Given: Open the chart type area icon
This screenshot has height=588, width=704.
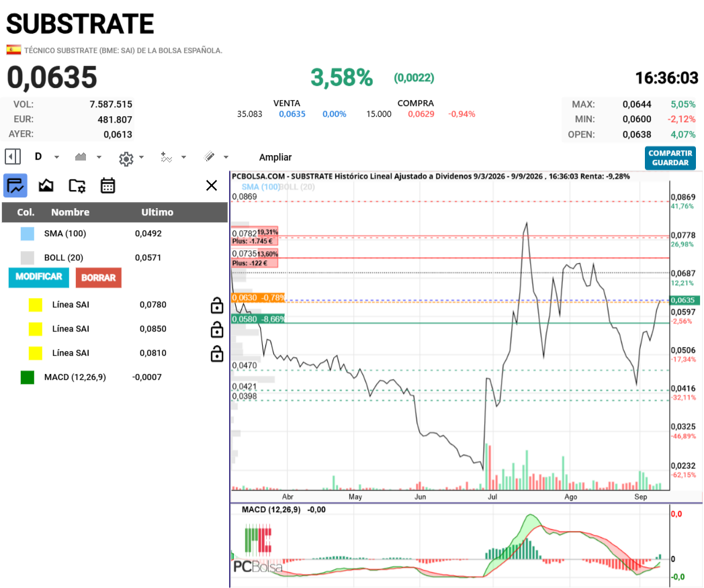Looking at the screenshot, I should (81, 157).
